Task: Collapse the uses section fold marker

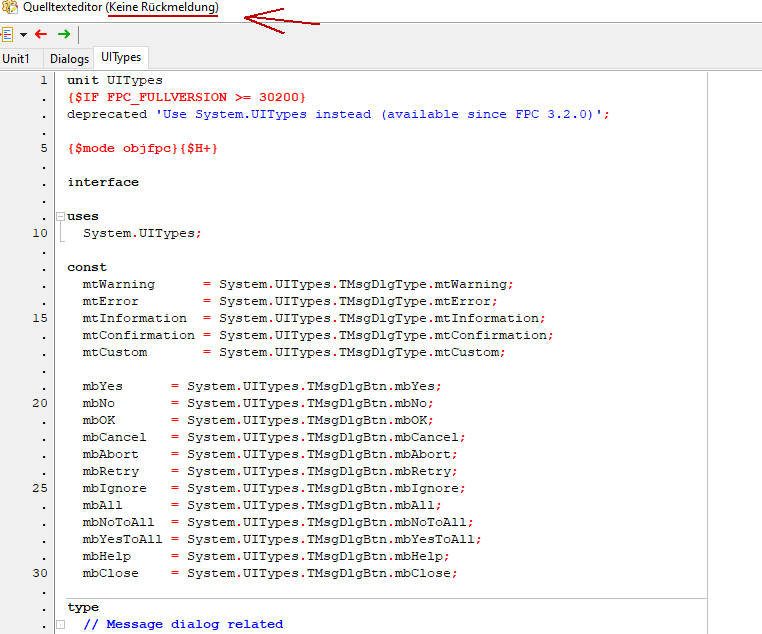Action: [x=61, y=216]
